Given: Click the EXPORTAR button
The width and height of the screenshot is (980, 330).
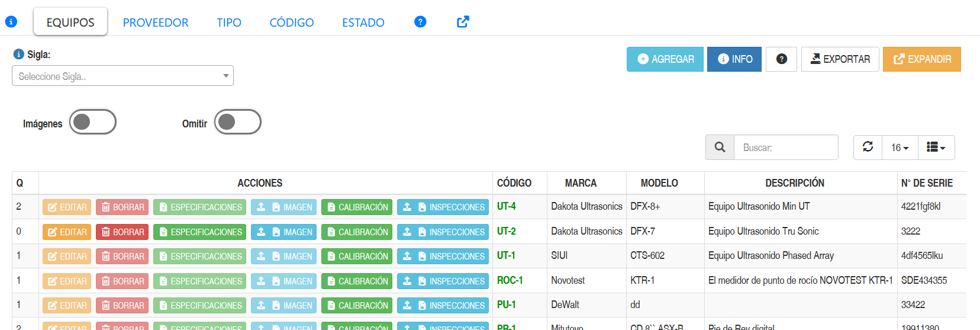Looking at the screenshot, I should pyautogui.click(x=840, y=59).
